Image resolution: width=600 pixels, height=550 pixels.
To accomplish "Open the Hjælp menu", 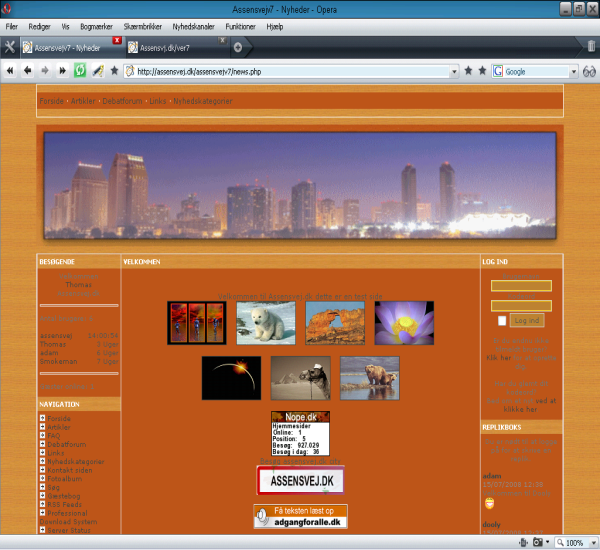I will tap(275, 27).
